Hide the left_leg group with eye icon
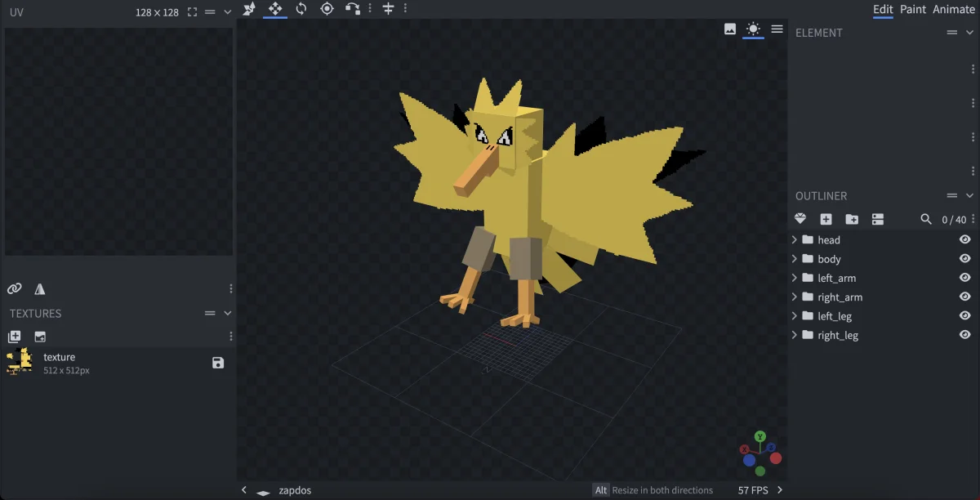The image size is (980, 500). (x=965, y=315)
